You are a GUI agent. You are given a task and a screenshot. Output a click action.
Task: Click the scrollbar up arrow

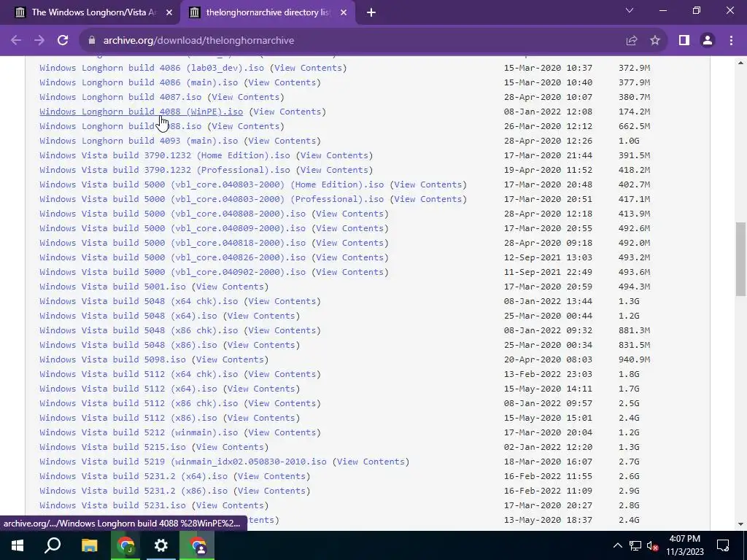pyautogui.click(x=740, y=63)
